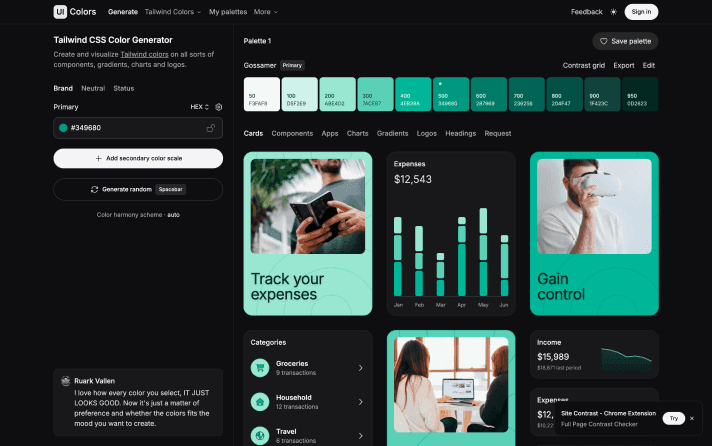Select the Headings preview tab
Screen dimensions: 712x446
[460, 134]
